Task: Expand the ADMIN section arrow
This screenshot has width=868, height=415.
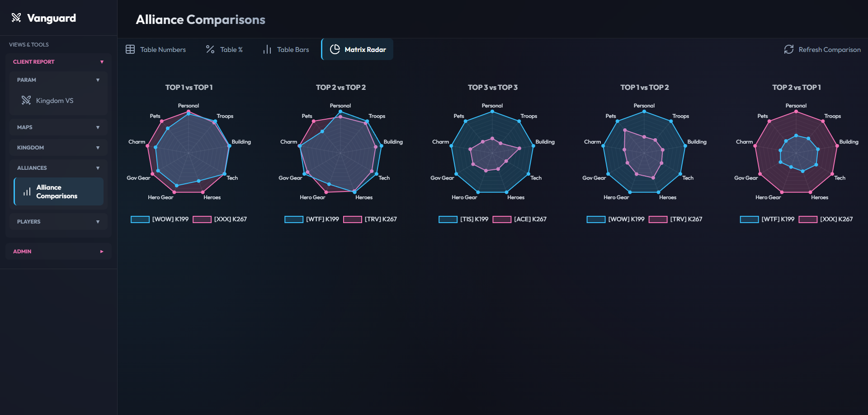Action: tap(102, 252)
